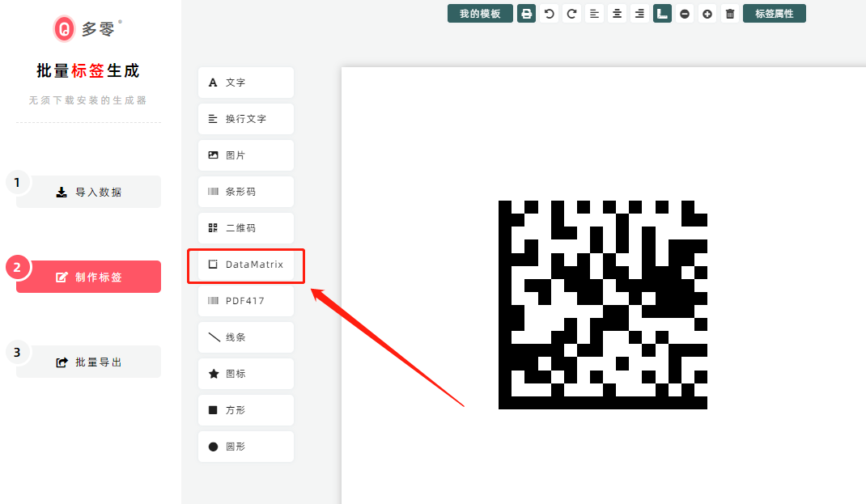Screen dimensions: 866x504
Task: Select the DataMatrix element tool
Action: click(x=246, y=265)
